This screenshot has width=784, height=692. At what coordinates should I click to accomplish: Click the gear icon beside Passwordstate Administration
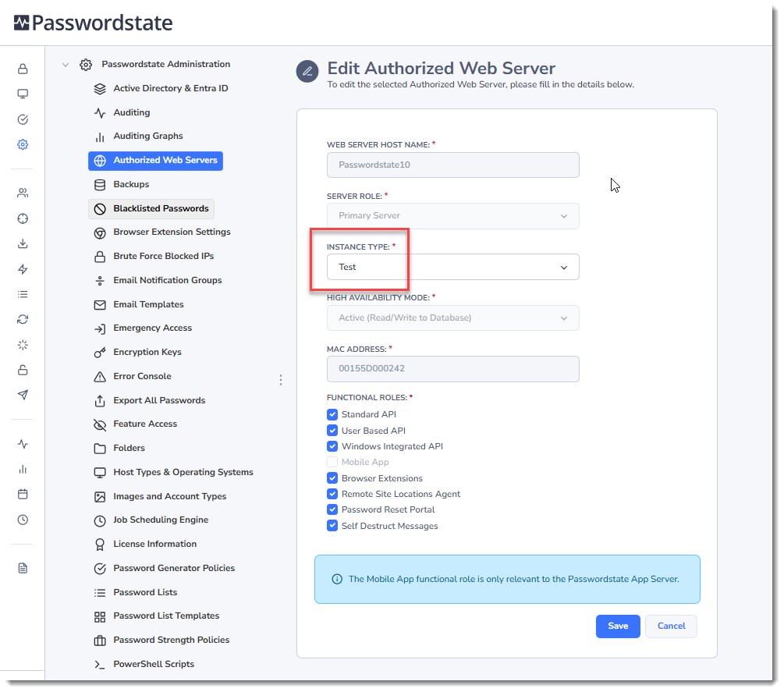[86, 65]
